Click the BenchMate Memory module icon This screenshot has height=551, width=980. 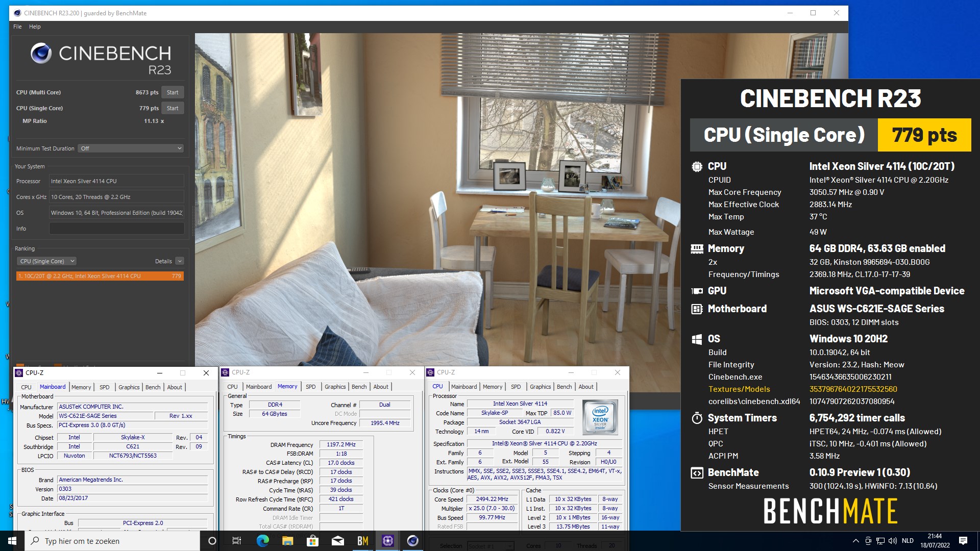click(x=697, y=248)
